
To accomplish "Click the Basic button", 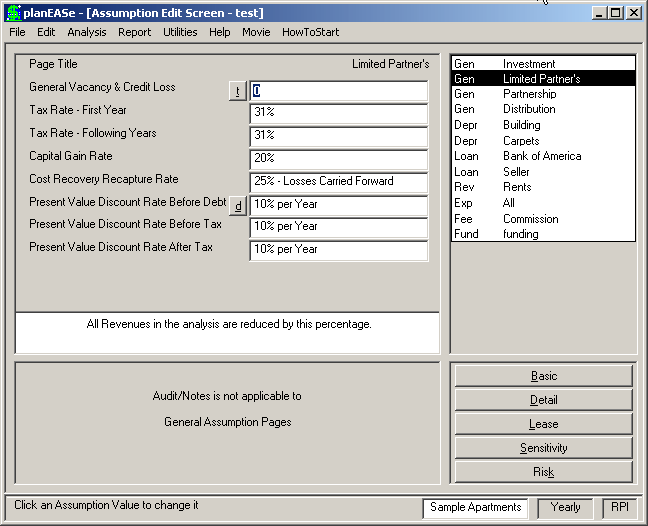I will 543,376.
